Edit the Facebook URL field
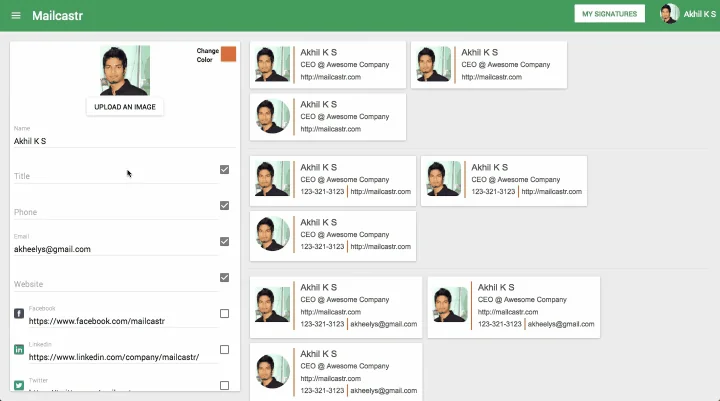 coord(123,321)
